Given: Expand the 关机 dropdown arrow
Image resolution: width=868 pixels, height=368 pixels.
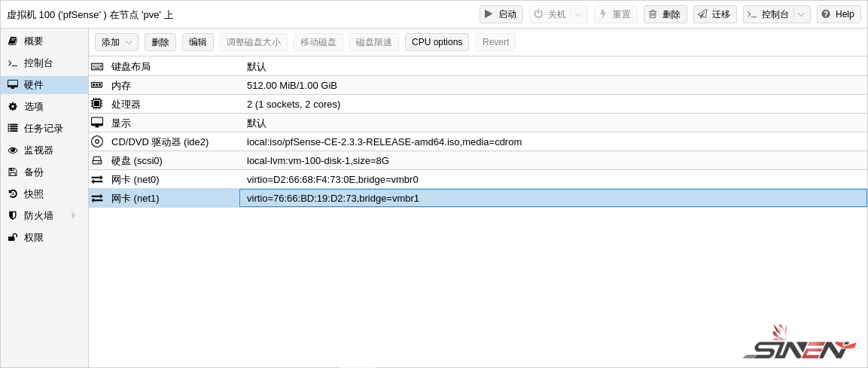Looking at the screenshot, I should [578, 14].
